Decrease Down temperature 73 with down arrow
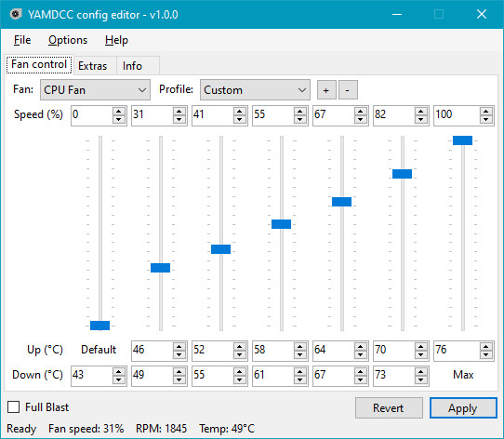 [x=421, y=379]
